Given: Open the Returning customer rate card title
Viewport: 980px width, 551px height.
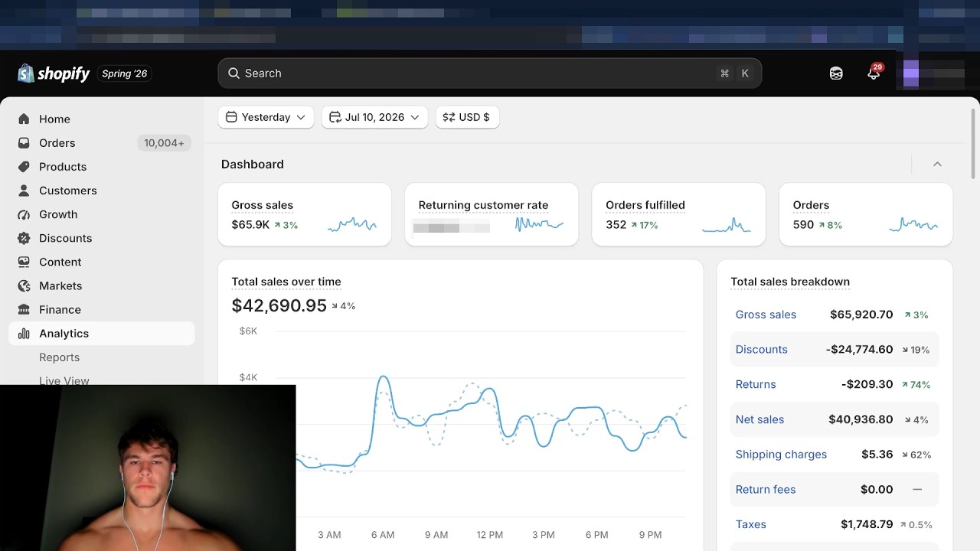Looking at the screenshot, I should tap(483, 205).
